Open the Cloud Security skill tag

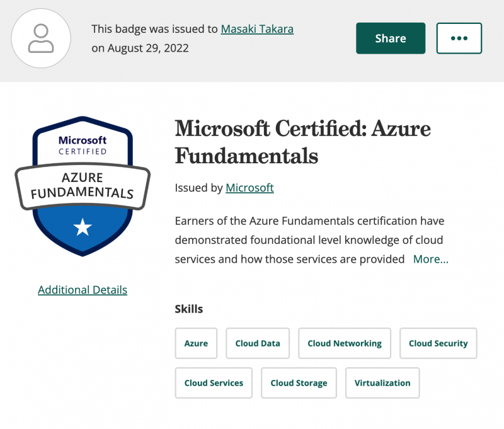pyautogui.click(x=438, y=343)
